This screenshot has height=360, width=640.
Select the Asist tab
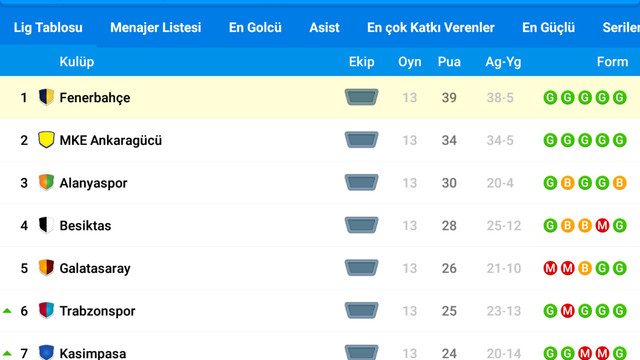click(x=324, y=27)
